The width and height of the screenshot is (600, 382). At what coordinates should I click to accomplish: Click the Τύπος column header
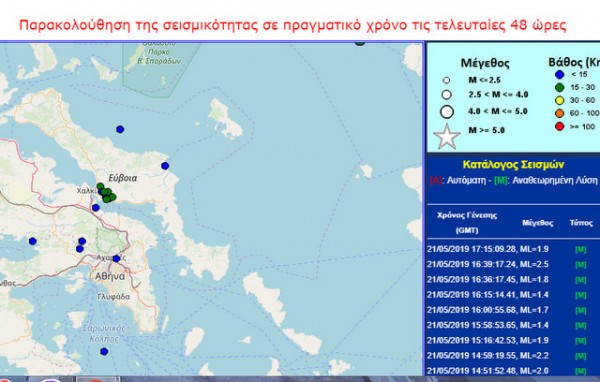click(581, 223)
